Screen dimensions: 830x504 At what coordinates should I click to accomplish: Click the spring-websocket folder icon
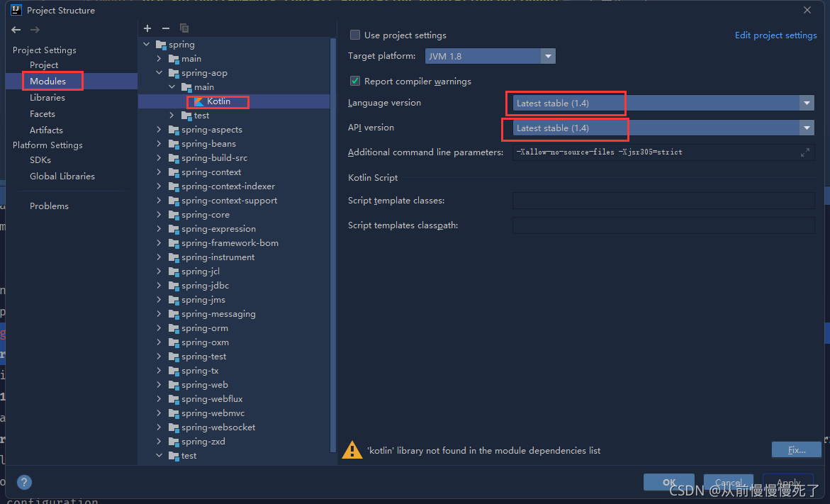pos(174,427)
